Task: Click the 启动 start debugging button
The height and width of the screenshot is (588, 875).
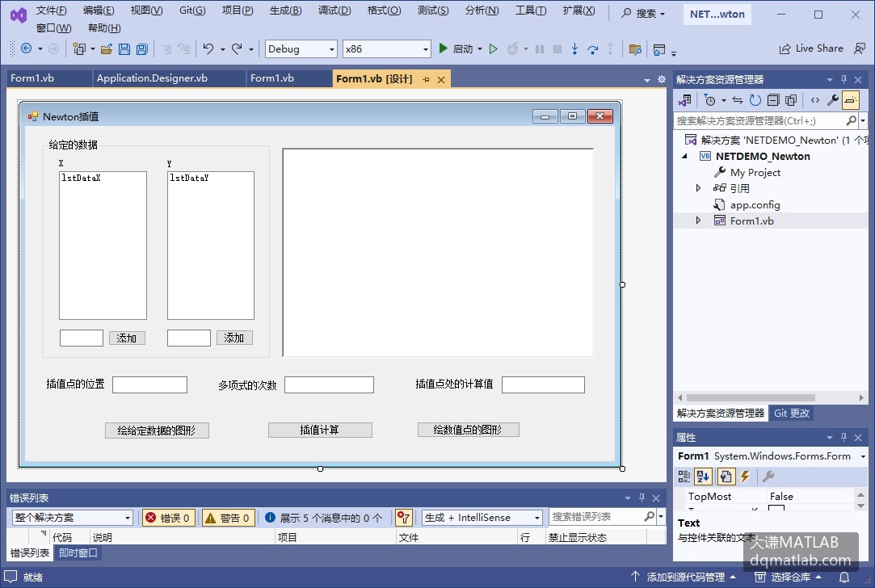Action: [x=456, y=49]
